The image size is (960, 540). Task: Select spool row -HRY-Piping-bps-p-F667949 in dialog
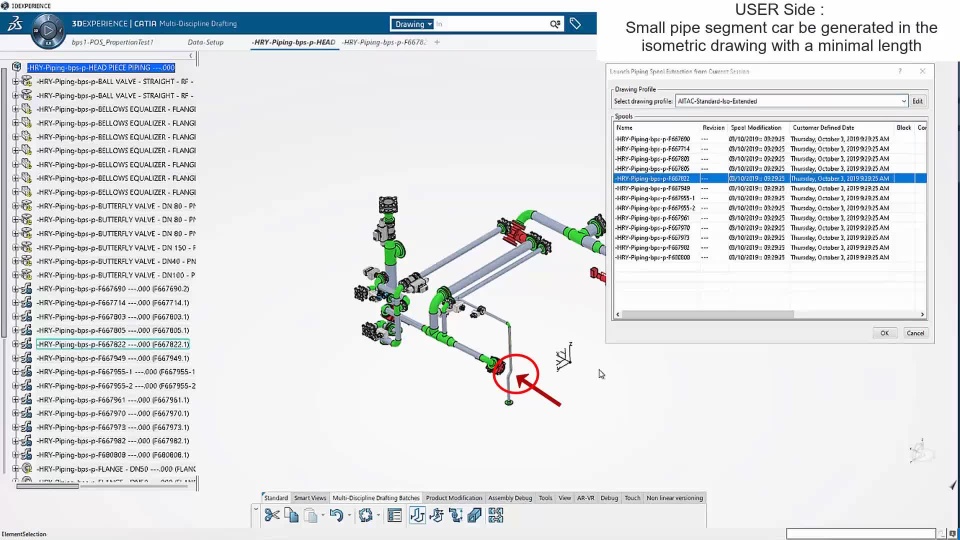point(770,188)
